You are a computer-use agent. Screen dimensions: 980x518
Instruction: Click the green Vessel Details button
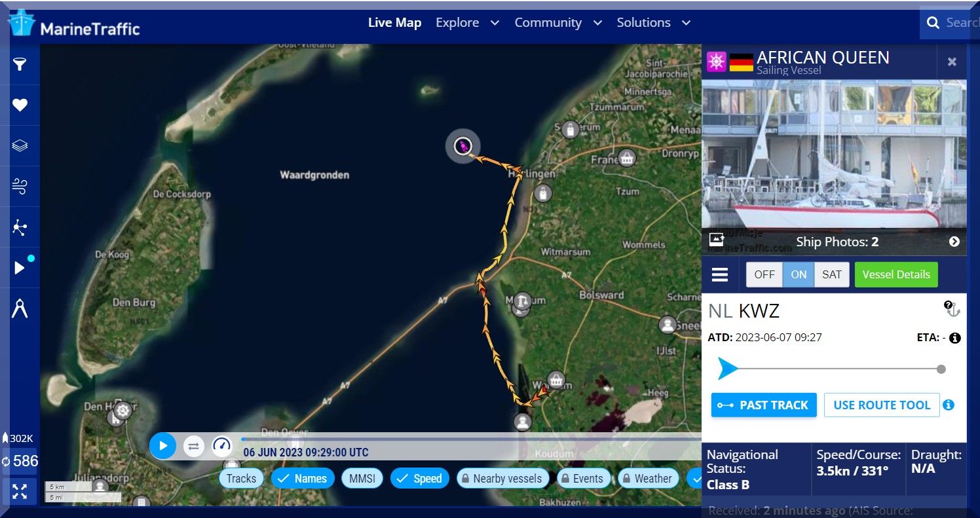(895, 274)
